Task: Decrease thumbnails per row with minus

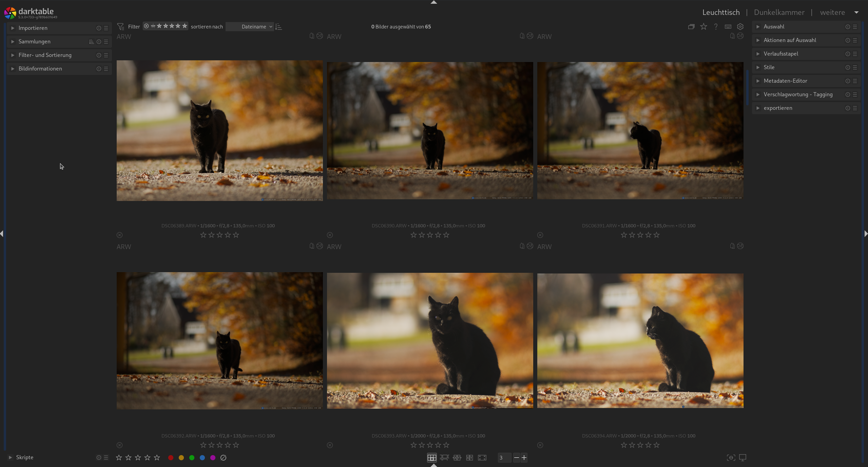Action: tap(516, 458)
